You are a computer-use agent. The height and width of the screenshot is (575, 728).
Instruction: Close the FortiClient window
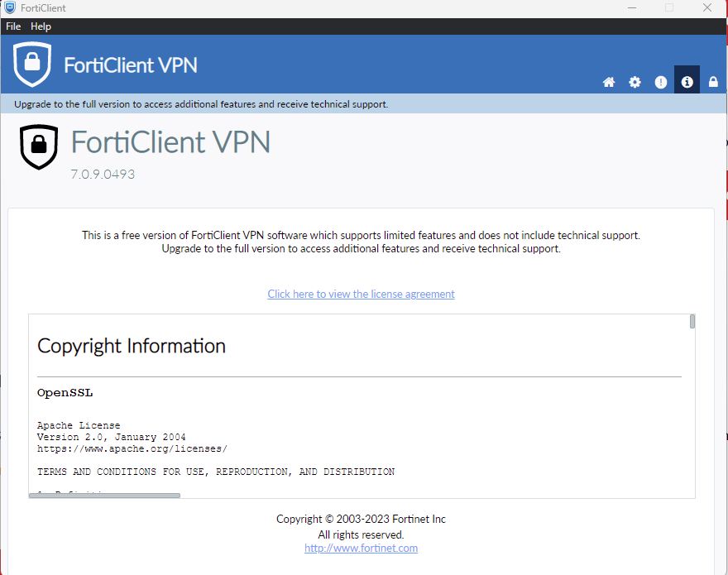[707, 8]
